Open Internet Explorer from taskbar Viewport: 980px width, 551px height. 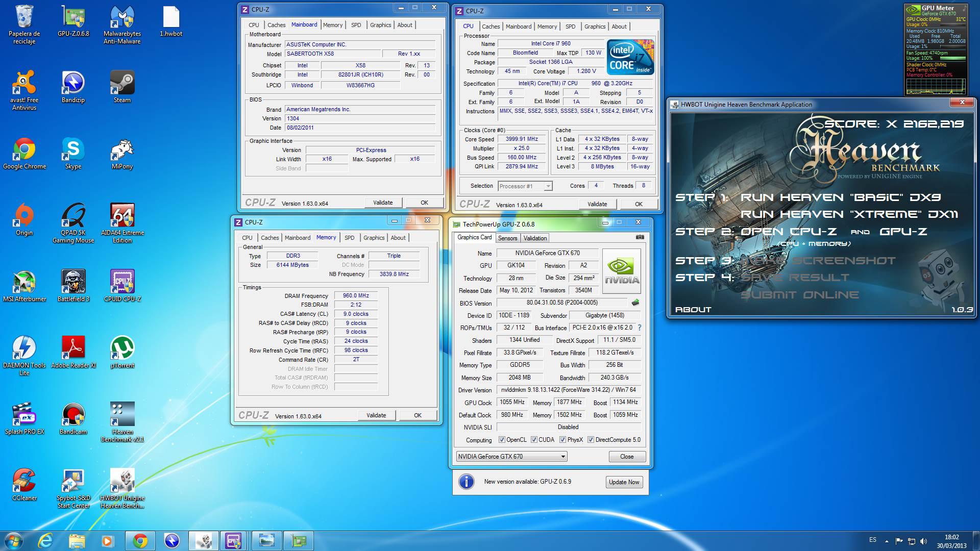click(45, 541)
